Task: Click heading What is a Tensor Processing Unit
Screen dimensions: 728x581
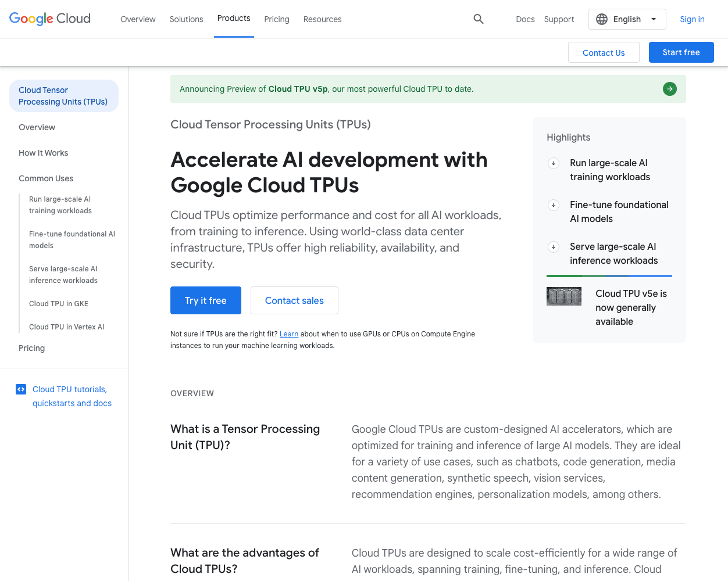Action: click(x=245, y=437)
